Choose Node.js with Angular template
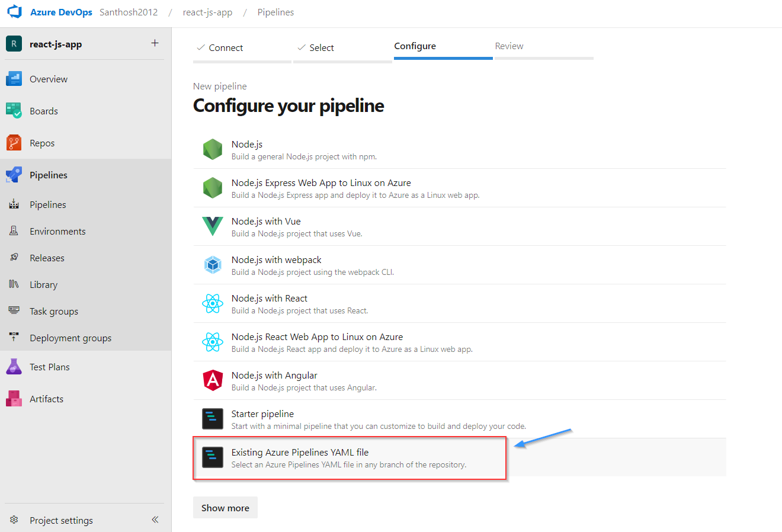Viewport: 782px width, 532px height. point(274,375)
